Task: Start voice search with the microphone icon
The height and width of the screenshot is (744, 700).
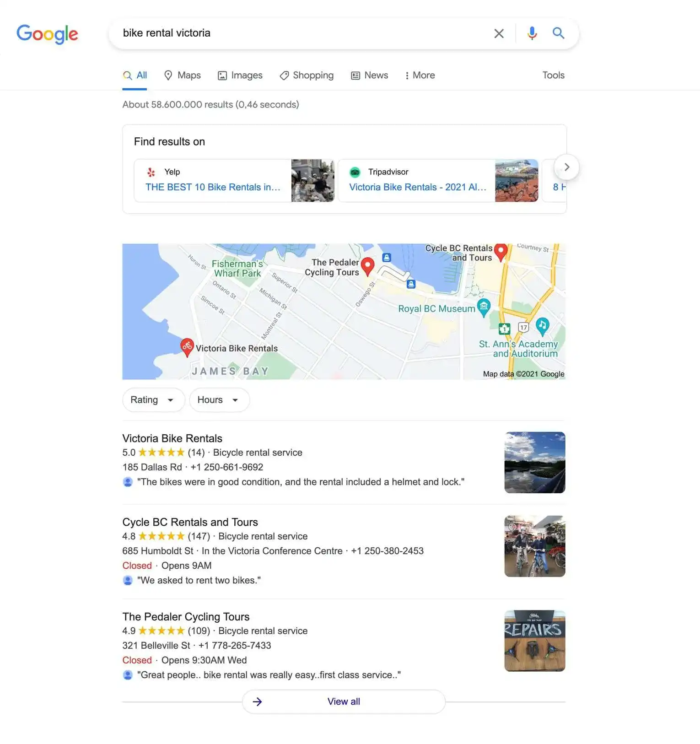Action: (532, 33)
